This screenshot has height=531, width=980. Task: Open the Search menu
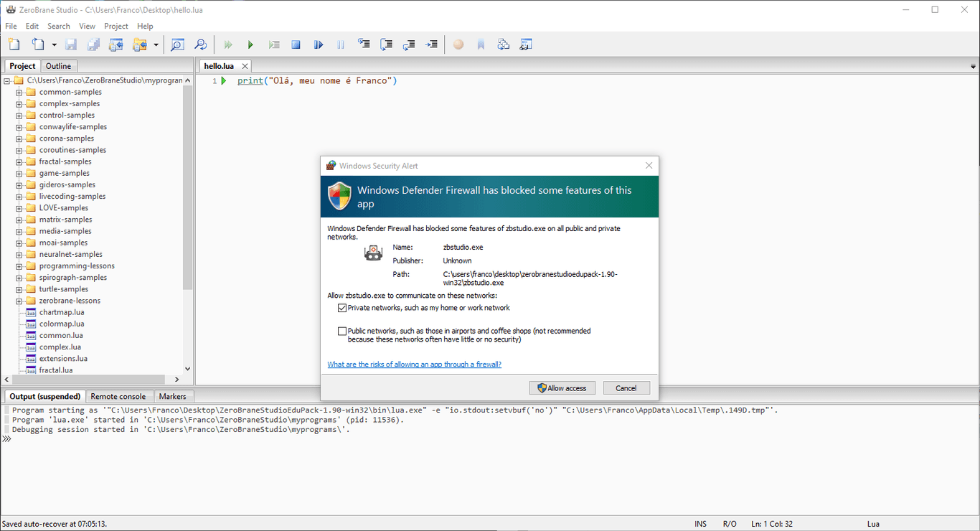pyautogui.click(x=58, y=26)
